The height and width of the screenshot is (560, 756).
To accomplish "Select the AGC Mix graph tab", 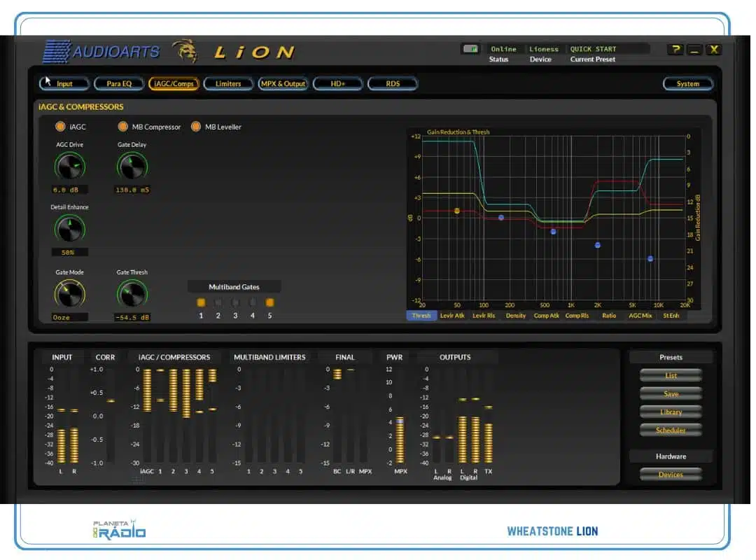I will (x=640, y=316).
